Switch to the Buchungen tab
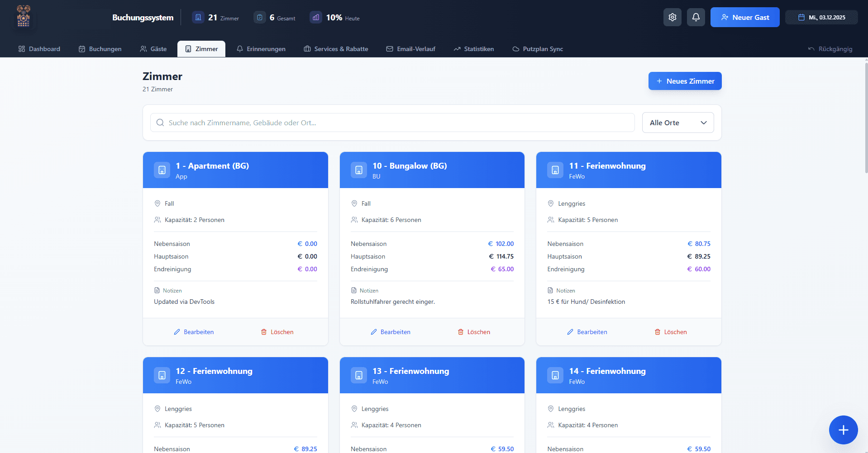The width and height of the screenshot is (868, 453). tap(100, 49)
